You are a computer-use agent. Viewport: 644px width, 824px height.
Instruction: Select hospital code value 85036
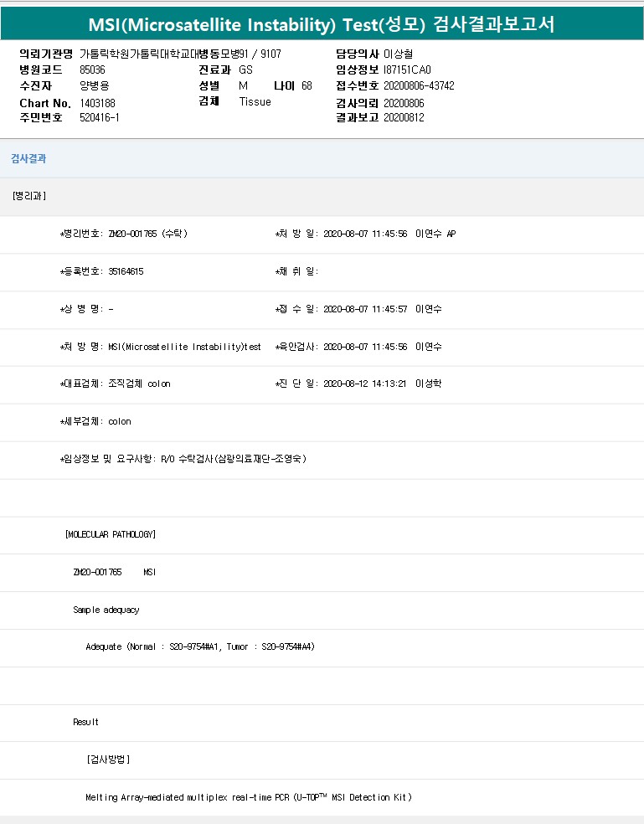tap(92, 70)
